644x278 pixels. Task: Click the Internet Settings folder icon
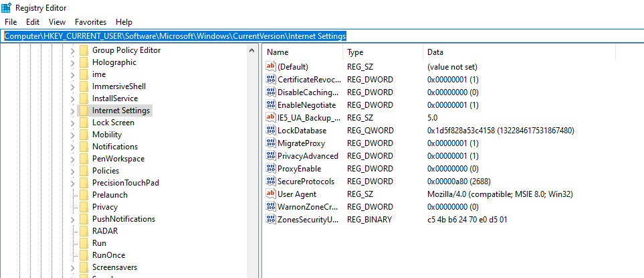84,111
